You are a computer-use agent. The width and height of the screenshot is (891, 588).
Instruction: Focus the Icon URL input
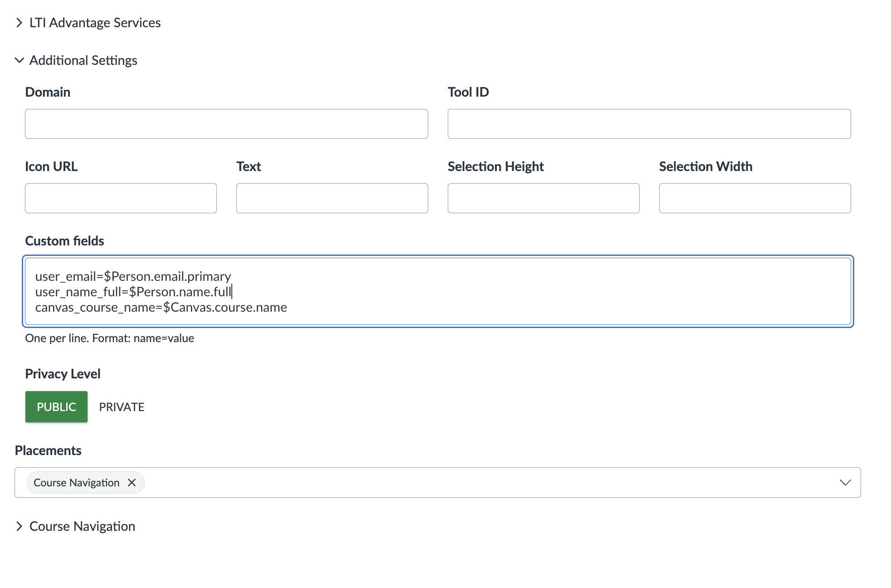click(120, 198)
